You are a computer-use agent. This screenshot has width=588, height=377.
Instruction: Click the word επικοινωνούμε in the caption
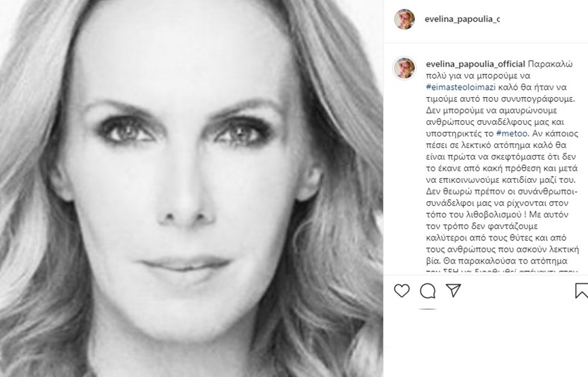[466, 180]
